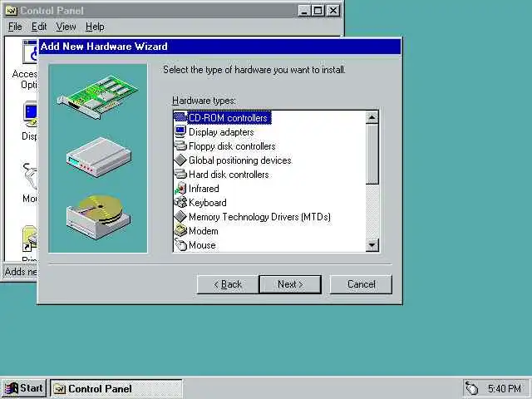Click the Windows logo on Start
532x399 pixels.
[12, 388]
